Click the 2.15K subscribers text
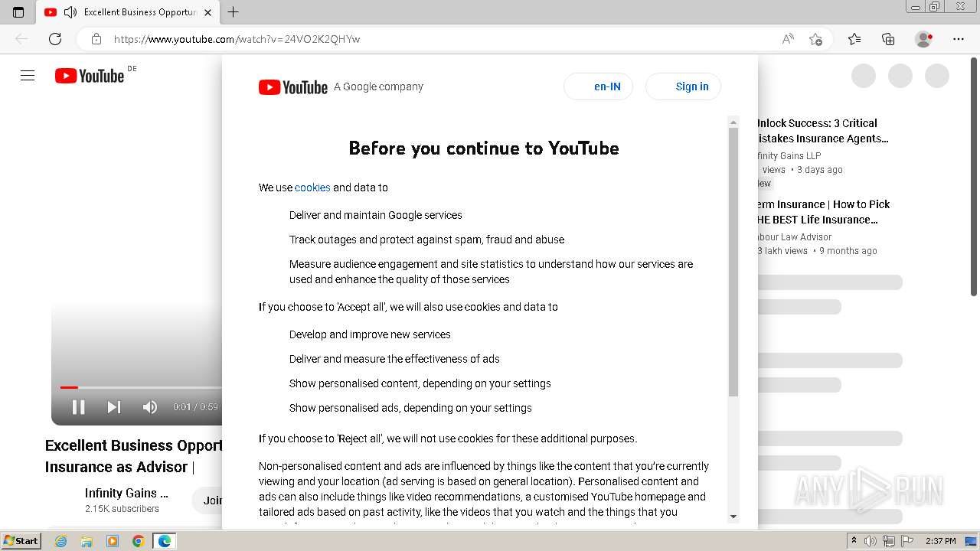 [x=122, y=509]
